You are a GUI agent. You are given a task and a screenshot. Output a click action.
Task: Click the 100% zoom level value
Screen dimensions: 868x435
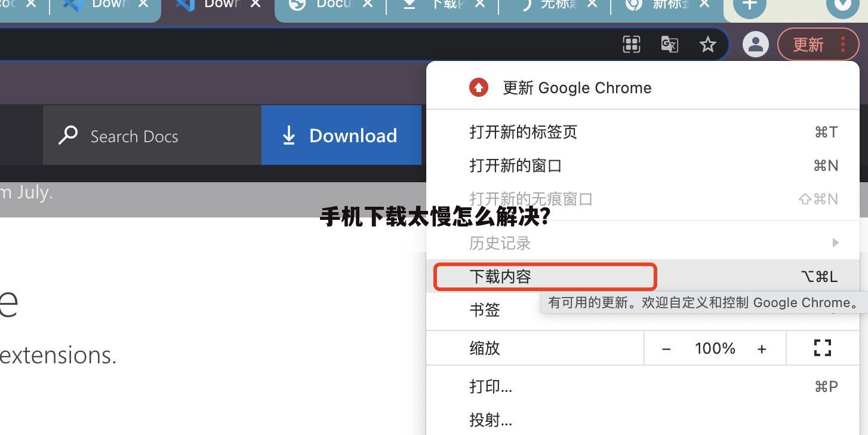pos(715,348)
